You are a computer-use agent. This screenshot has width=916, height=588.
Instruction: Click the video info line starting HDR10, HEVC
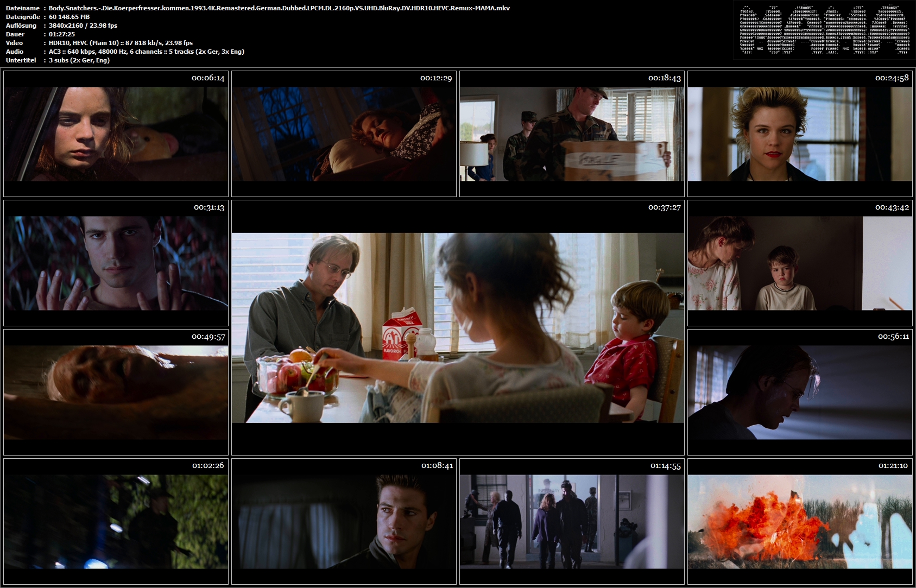pos(121,43)
